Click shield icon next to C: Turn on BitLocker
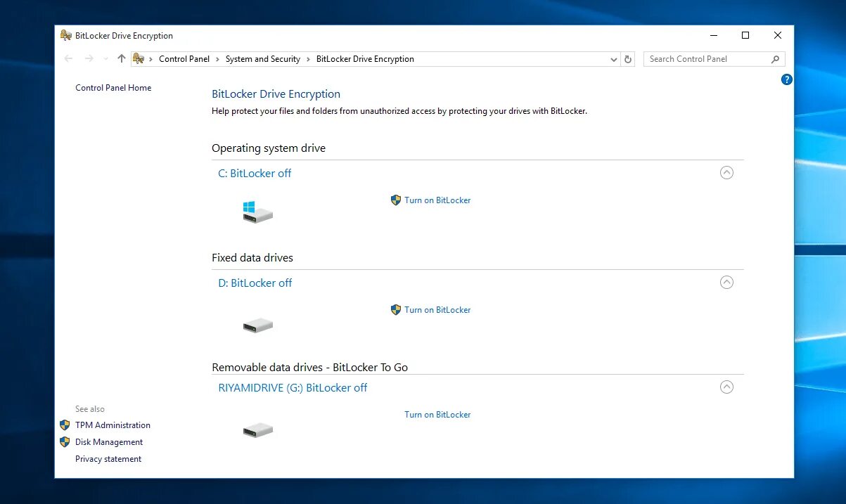This screenshot has height=504, width=846. pyautogui.click(x=396, y=200)
